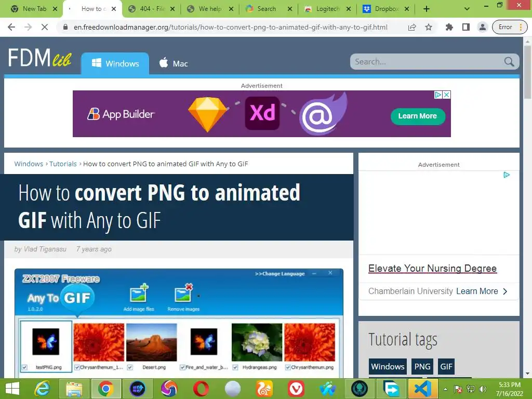Open the GIF tutorial tag

point(446,366)
